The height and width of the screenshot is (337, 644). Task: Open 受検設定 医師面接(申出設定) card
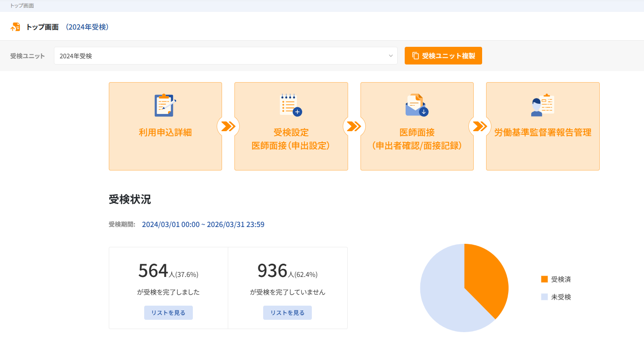[x=291, y=126]
